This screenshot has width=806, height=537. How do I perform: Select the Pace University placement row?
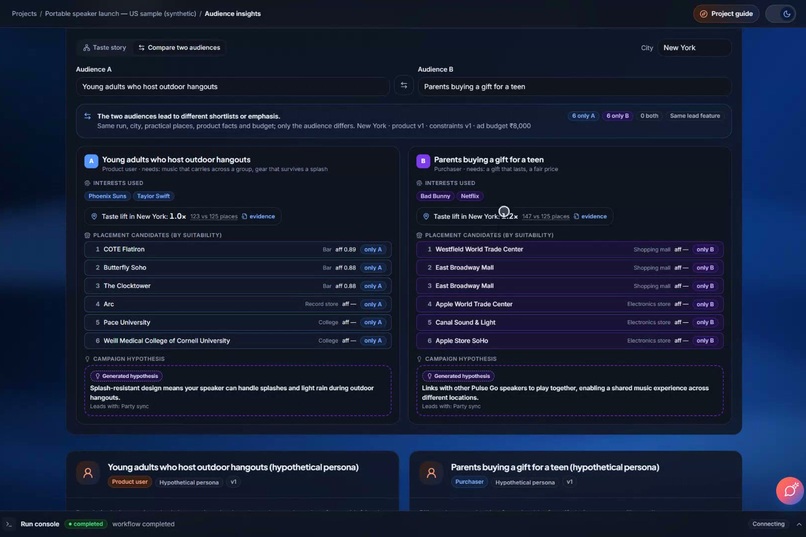pyautogui.click(x=238, y=323)
